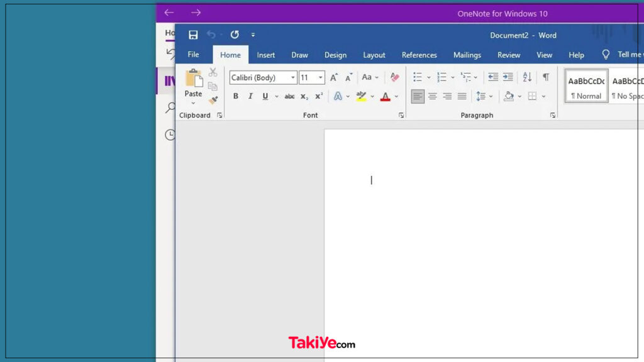The height and width of the screenshot is (362, 644).
Task: Align text left
Action: tap(418, 96)
